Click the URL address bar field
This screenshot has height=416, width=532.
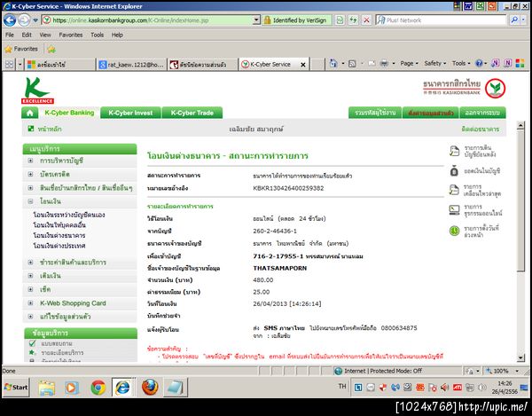coord(147,20)
